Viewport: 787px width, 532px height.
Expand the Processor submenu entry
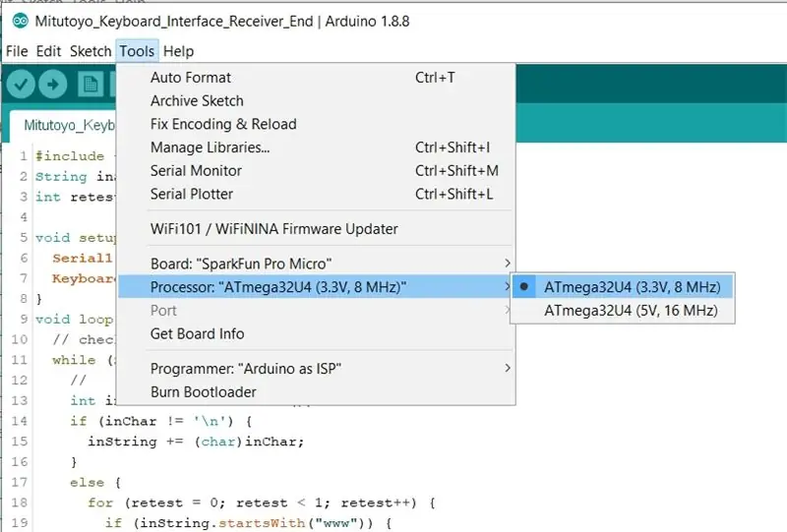pos(316,287)
